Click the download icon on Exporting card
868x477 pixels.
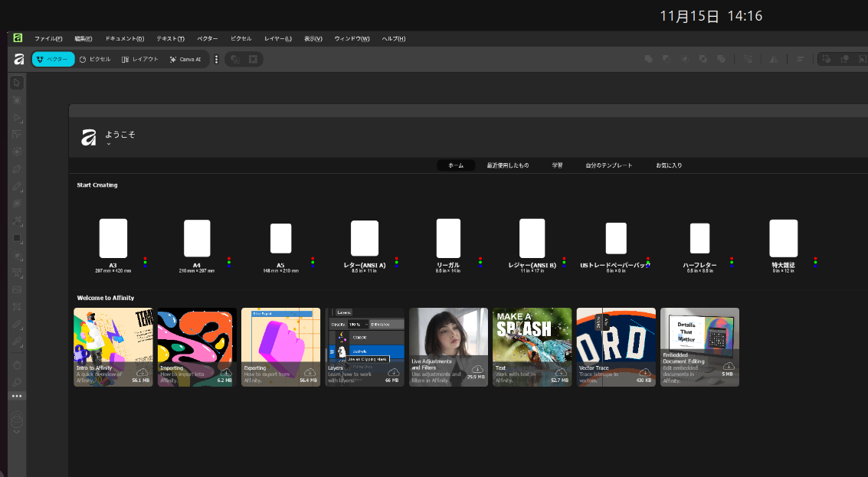[308, 372]
